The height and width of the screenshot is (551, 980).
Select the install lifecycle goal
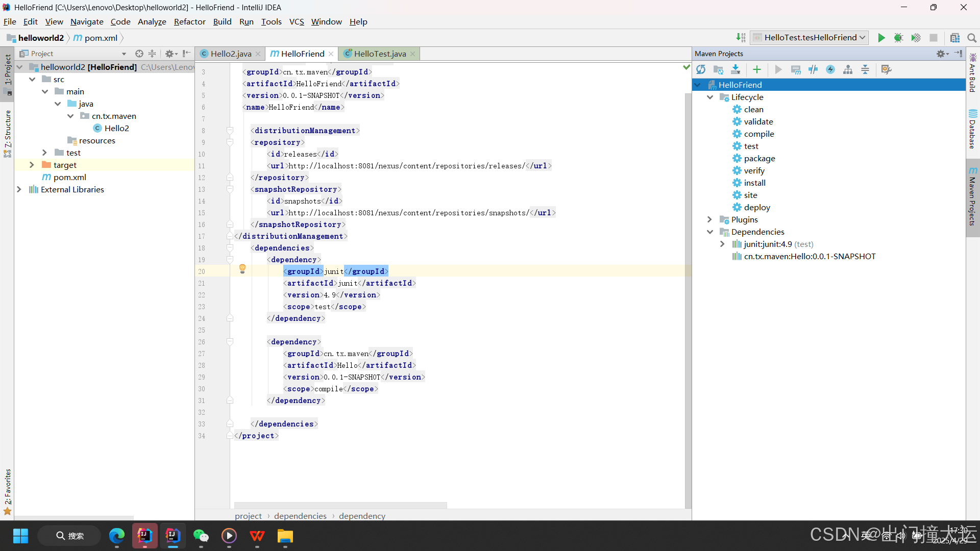coord(754,183)
